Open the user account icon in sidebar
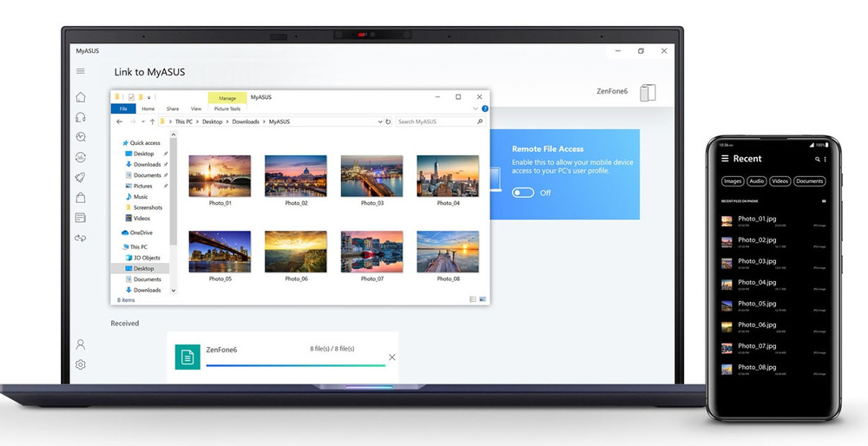This screenshot has height=446, width=868. coord(81,344)
